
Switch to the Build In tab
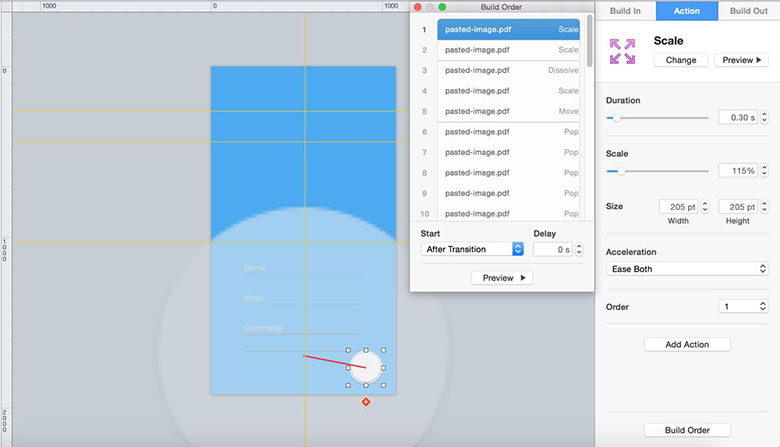625,10
